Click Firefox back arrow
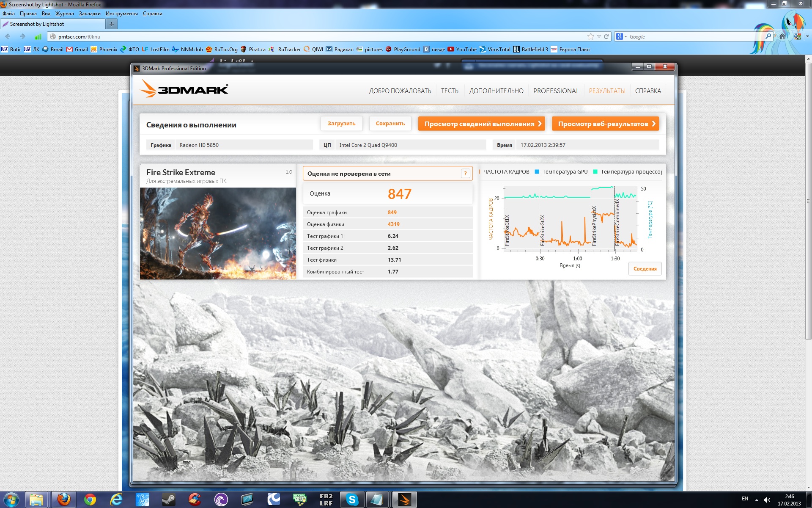The width and height of the screenshot is (812, 508). tap(8, 36)
